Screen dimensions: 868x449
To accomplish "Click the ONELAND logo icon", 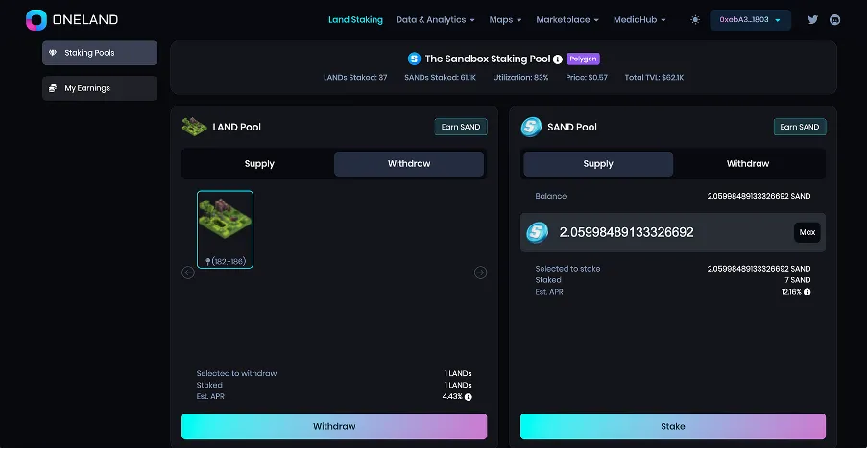I will point(36,20).
